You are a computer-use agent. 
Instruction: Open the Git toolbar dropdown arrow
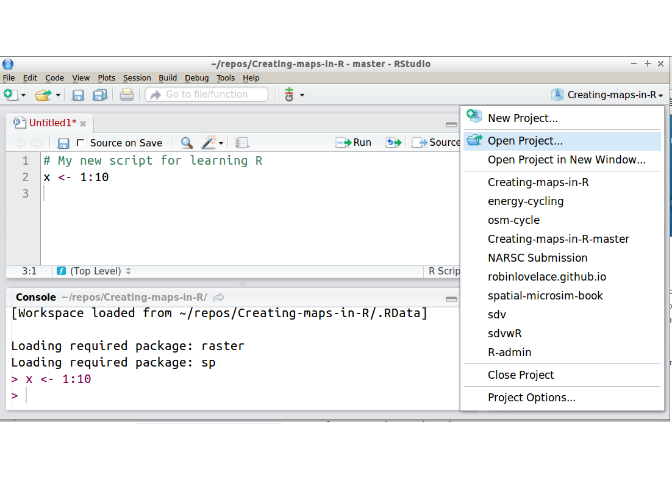click(302, 95)
